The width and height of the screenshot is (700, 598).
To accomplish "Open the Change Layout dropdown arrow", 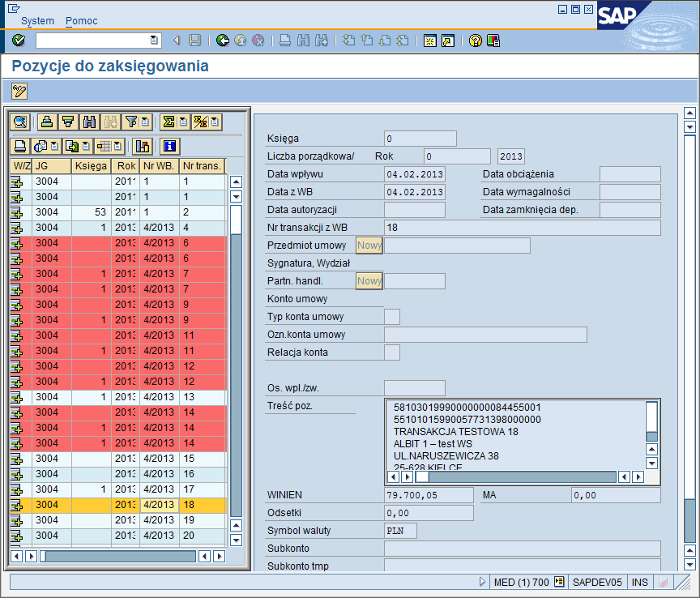I will (x=117, y=146).
